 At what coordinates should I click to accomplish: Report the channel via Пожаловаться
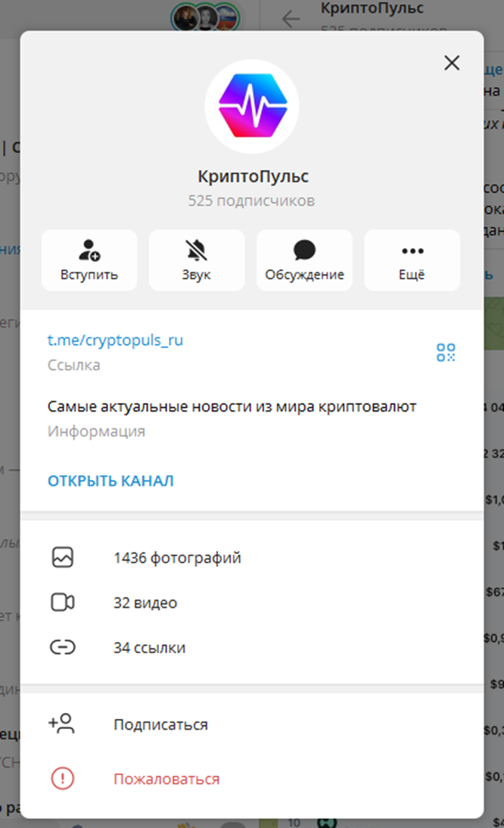coord(252,779)
